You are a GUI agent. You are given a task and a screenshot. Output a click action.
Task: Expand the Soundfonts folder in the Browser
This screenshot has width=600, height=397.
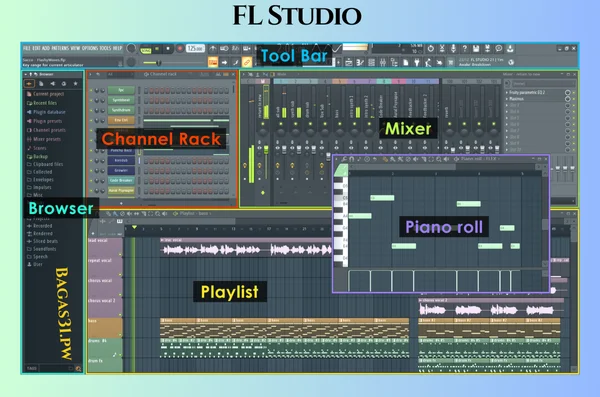coord(41,249)
